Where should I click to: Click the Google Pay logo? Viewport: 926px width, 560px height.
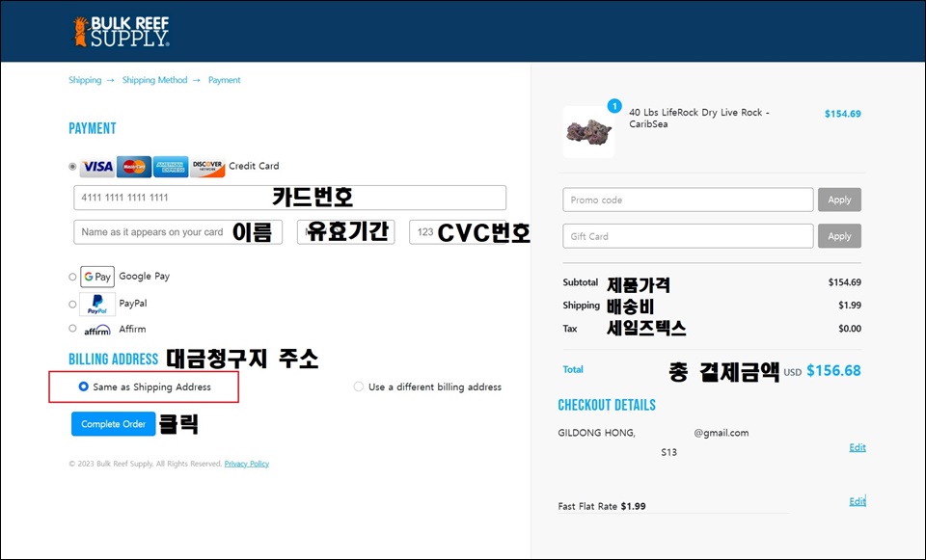click(x=97, y=277)
